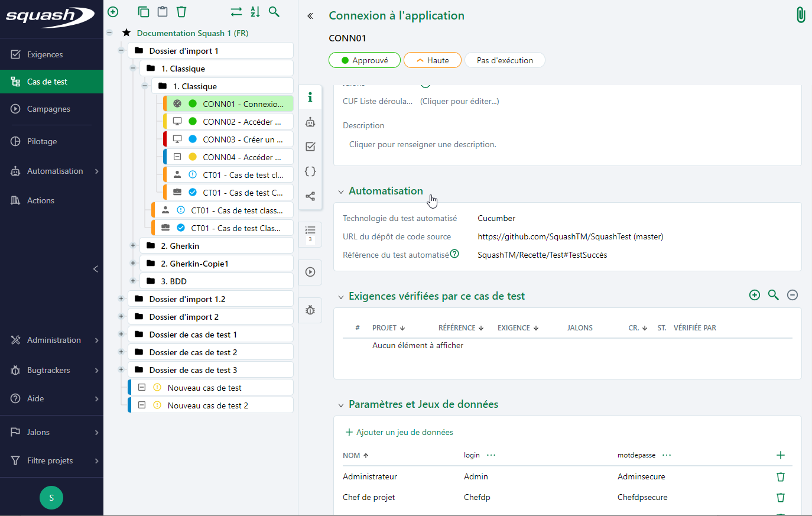Image resolution: width=812 pixels, height=516 pixels.
Task: Sort the test case tree alphabetically
Action: pyautogui.click(x=255, y=12)
